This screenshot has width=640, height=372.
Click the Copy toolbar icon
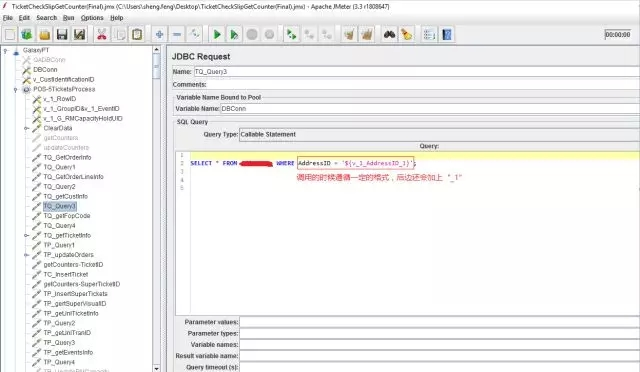pyautogui.click(x=120, y=35)
